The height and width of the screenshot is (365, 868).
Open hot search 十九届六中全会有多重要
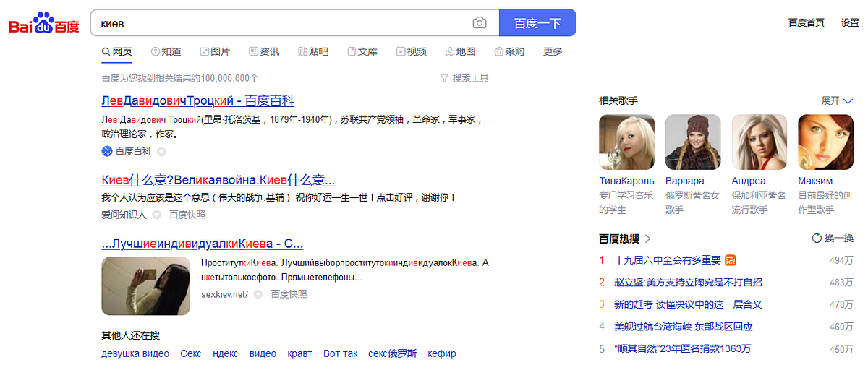coord(668,260)
